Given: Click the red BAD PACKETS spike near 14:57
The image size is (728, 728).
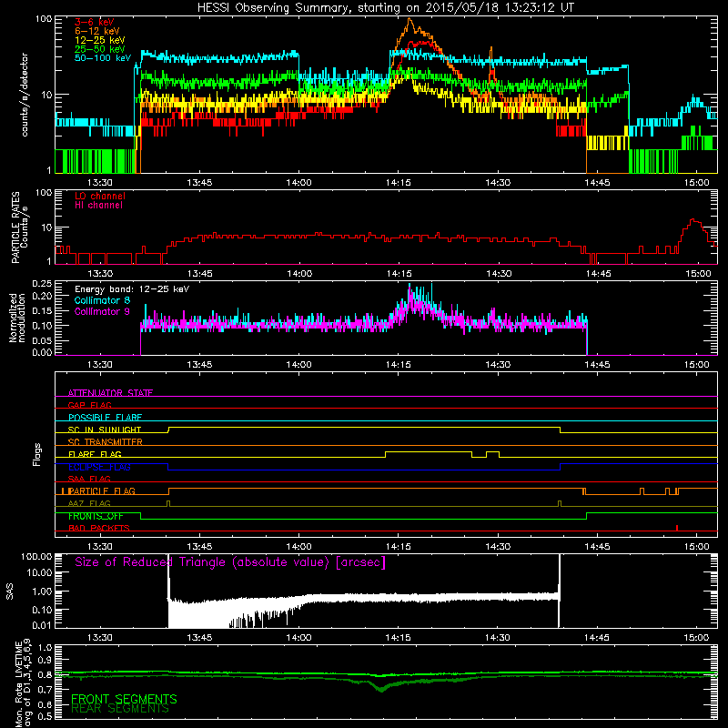Looking at the screenshot, I should click(x=677, y=528).
